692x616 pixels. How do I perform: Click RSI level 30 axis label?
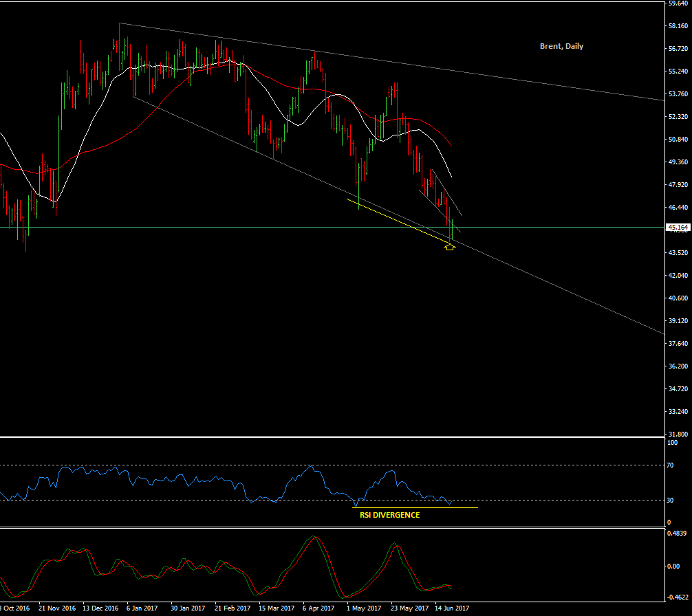pyautogui.click(x=669, y=500)
